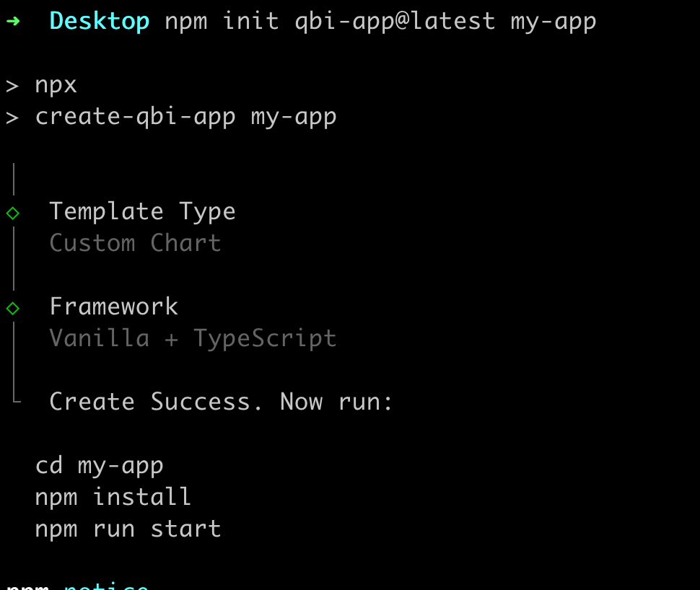Click the 'Framework' prompt heading
The width and height of the screenshot is (700, 590).
(x=114, y=306)
